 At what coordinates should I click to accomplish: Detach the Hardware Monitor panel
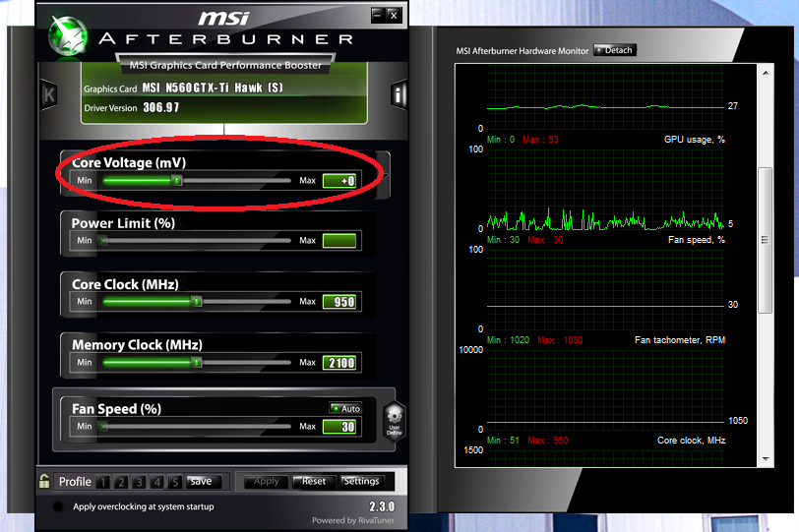click(x=615, y=50)
